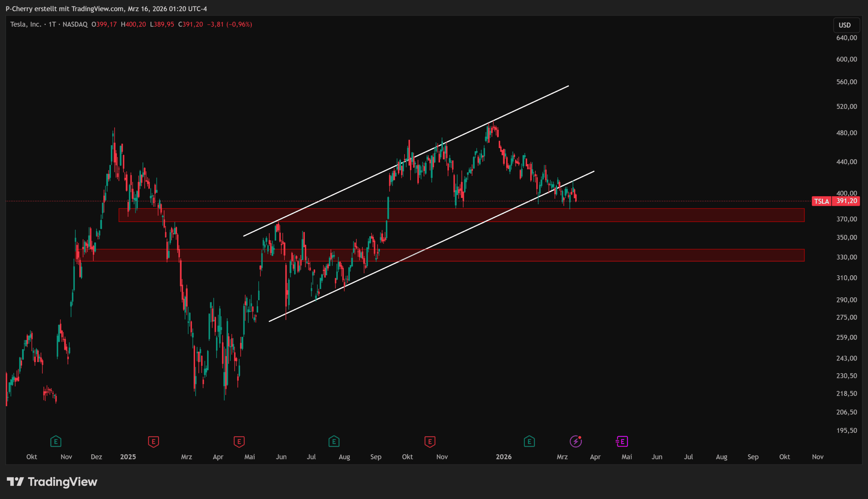868x499 pixels.
Task: Click the 2025 label on time axis
Action: point(128,457)
